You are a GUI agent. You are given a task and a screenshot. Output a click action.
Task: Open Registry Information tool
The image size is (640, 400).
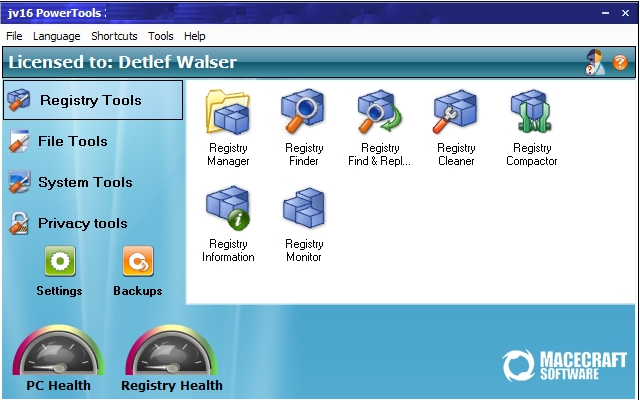(x=228, y=224)
